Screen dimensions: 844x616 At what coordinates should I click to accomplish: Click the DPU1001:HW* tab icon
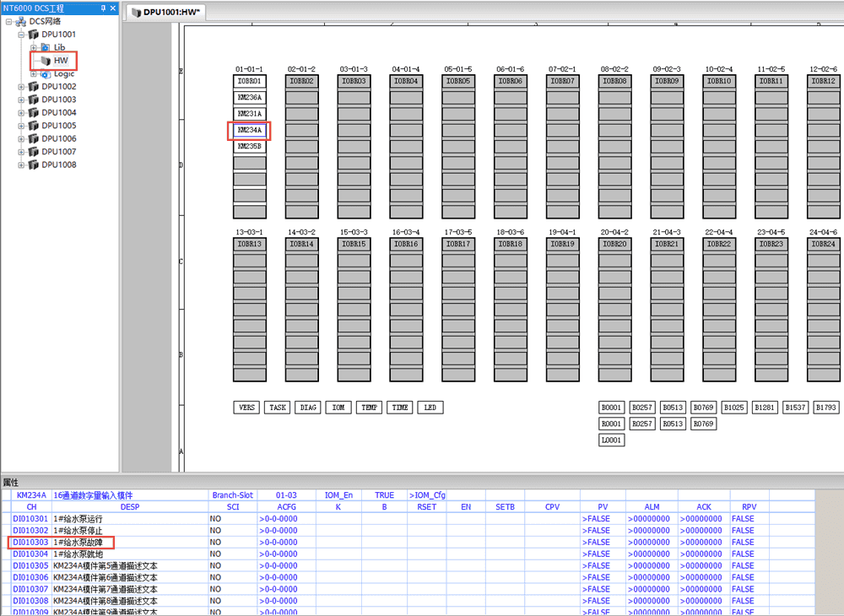136,13
